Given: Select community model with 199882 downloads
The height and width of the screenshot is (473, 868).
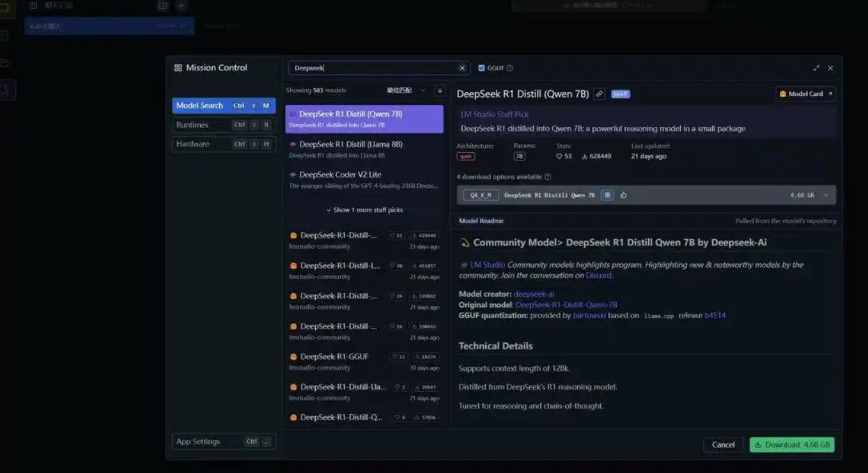Looking at the screenshot, I should pos(364,301).
